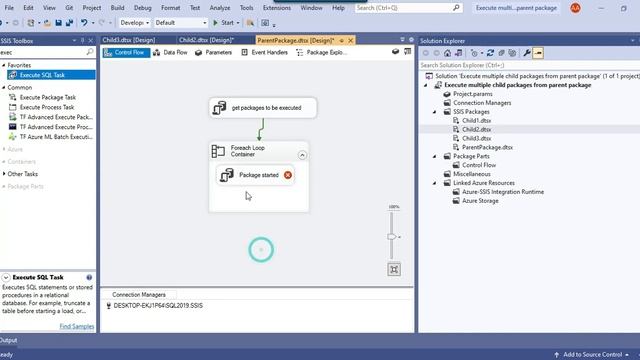Pin the ParentPackage.dtsx tab
640x360 pixels.
coord(342,40)
